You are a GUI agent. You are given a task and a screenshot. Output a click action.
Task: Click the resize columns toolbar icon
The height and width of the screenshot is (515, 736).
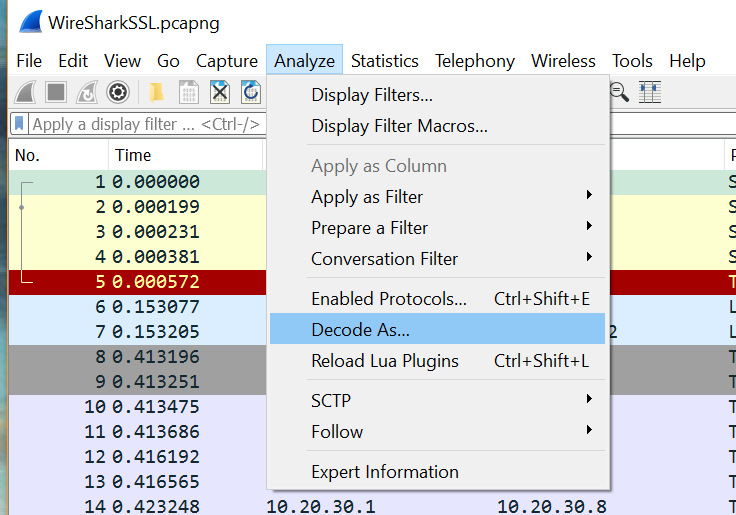click(650, 92)
